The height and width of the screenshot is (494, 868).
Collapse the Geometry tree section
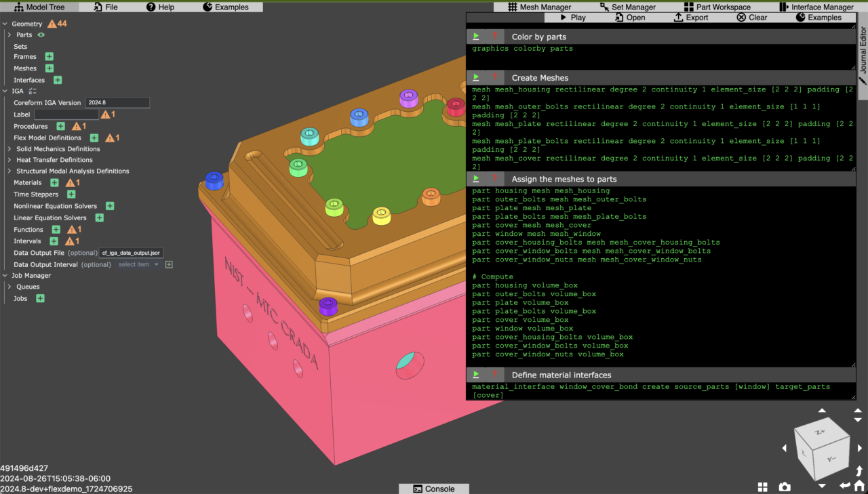(x=5, y=24)
